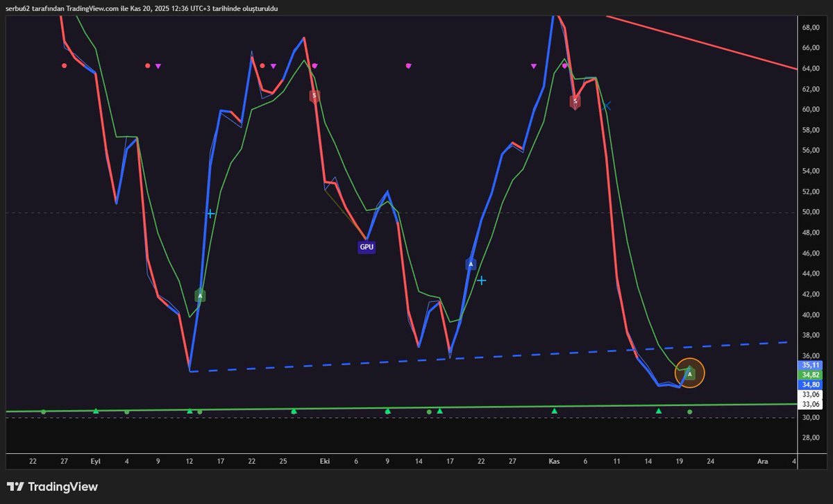
Task: Click the orange circle highlight around the latest signal
Action: point(690,373)
